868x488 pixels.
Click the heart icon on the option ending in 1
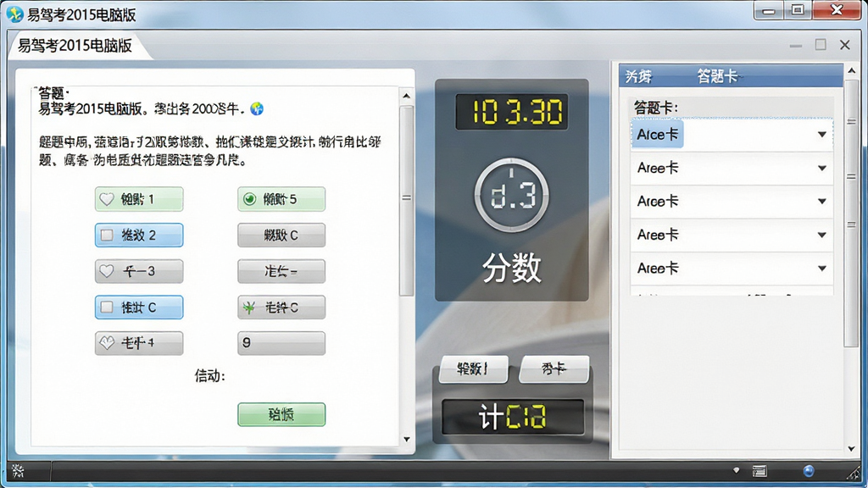coord(107,199)
